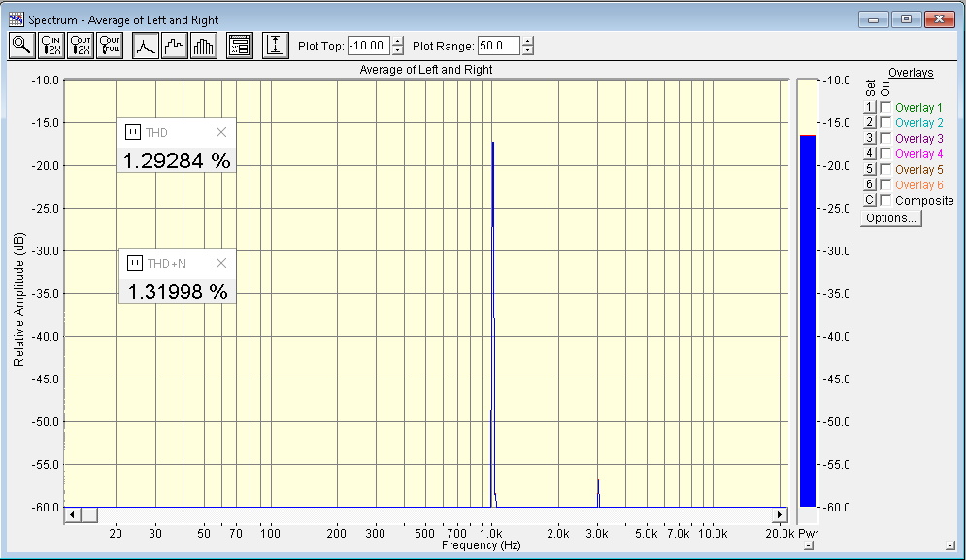This screenshot has width=966, height=560.
Task: Click the horizontal scrollbar right arrow
Action: click(780, 514)
